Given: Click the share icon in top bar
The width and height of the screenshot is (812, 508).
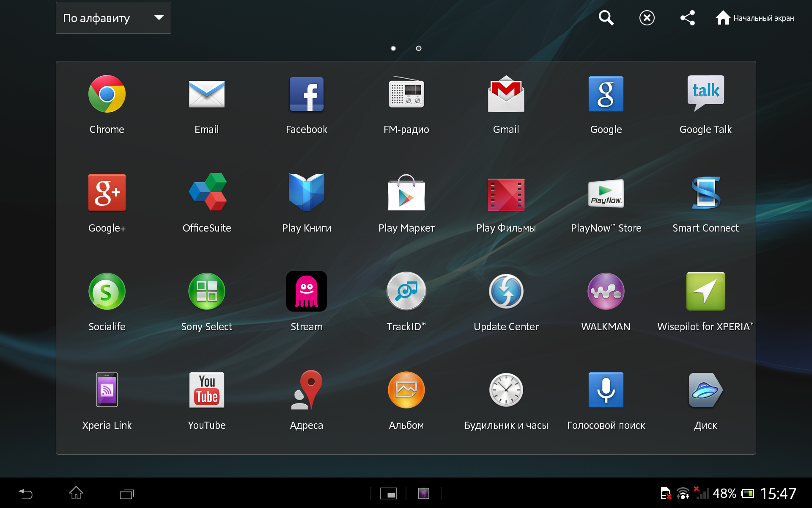Looking at the screenshot, I should coord(687,18).
